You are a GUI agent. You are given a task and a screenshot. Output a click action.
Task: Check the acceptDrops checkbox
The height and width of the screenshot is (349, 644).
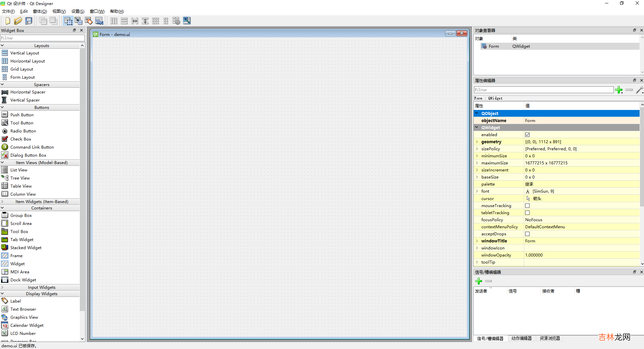point(527,234)
